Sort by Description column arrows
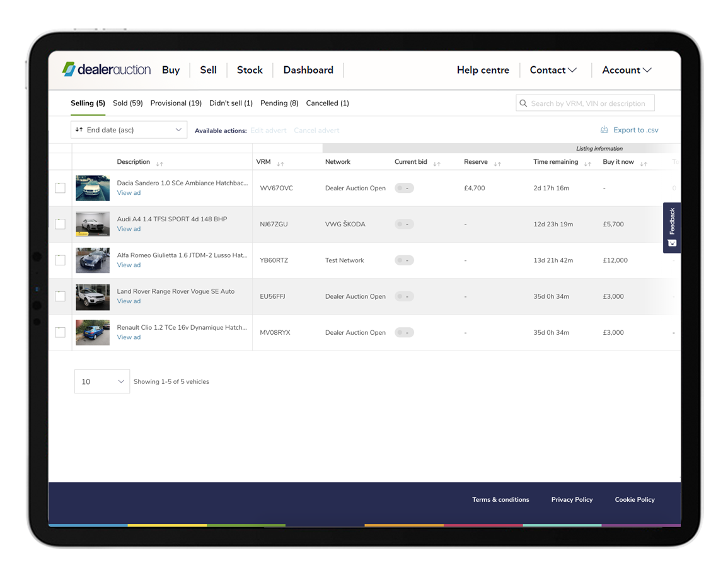Image resolution: width=728 pixels, height=580 pixels. point(159,164)
